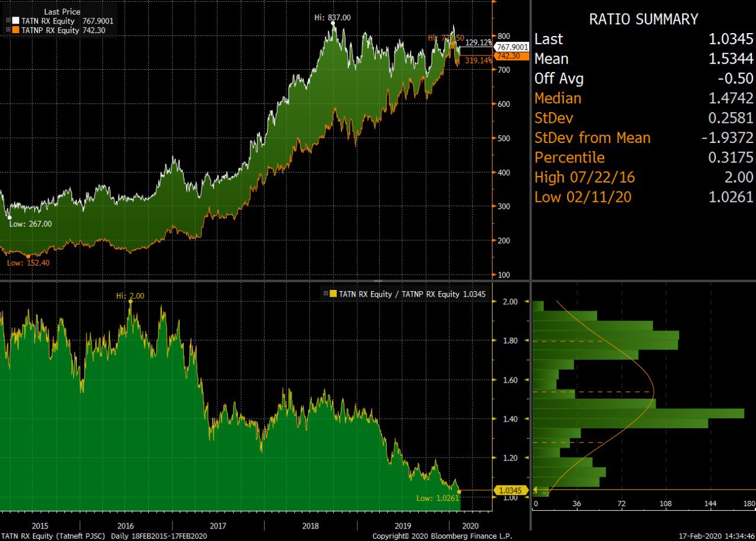This screenshot has height=541, width=756.
Task: Click the Low: 267.00 chart annotation
Action: coord(30,224)
